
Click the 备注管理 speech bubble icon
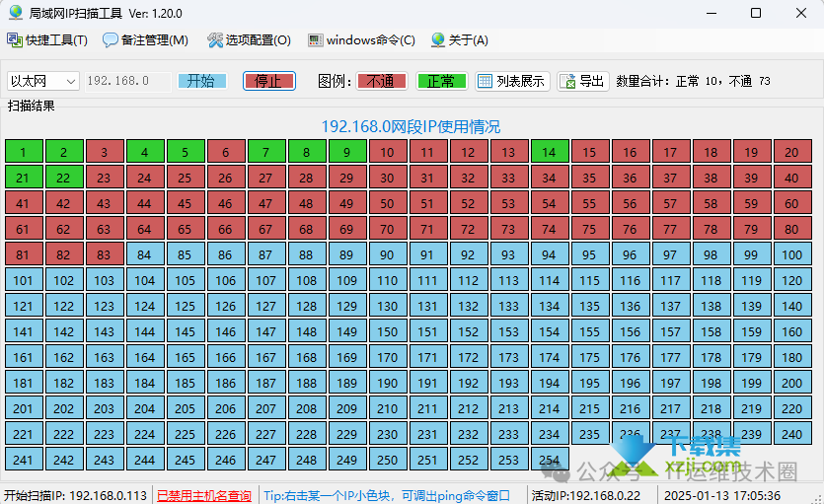(111, 40)
